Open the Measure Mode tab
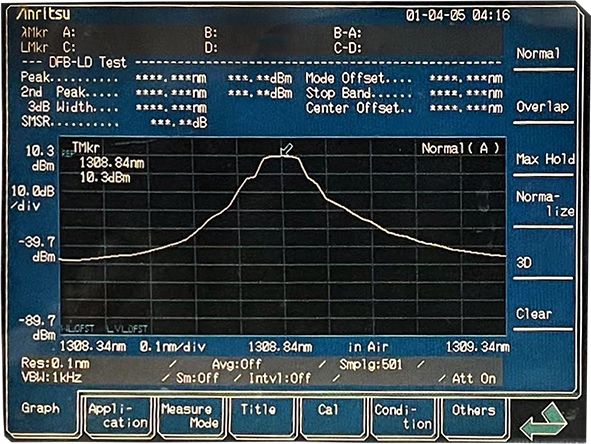Viewport: 591px width, 444px height. click(x=190, y=416)
